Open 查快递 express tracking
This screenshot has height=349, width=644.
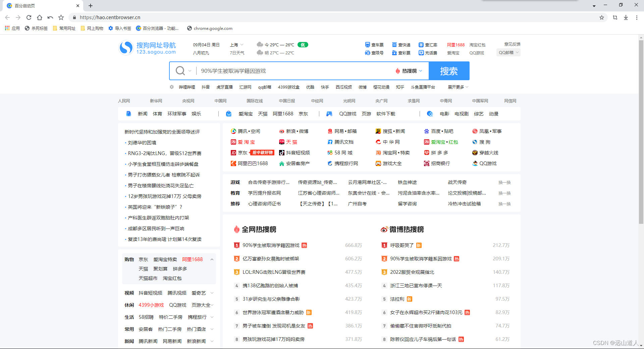point(401,45)
